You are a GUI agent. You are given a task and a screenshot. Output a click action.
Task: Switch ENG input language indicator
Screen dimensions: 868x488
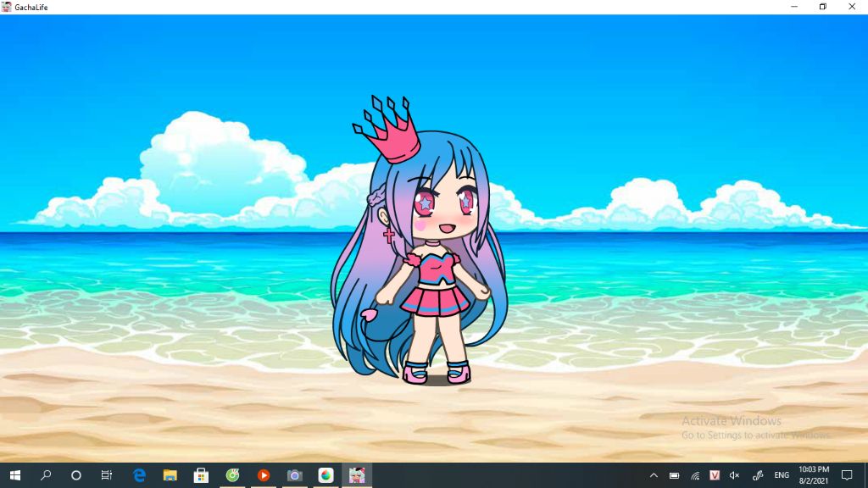point(782,475)
